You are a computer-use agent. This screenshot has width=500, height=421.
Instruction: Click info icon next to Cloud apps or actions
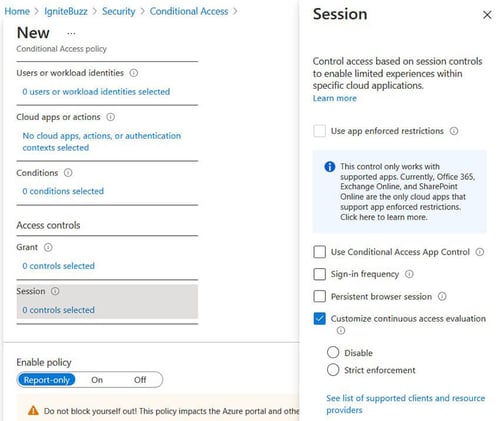pyautogui.click(x=111, y=117)
